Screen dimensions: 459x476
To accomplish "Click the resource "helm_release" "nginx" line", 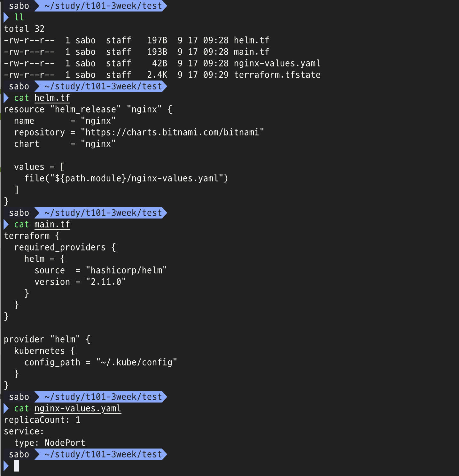I will 88,109.
